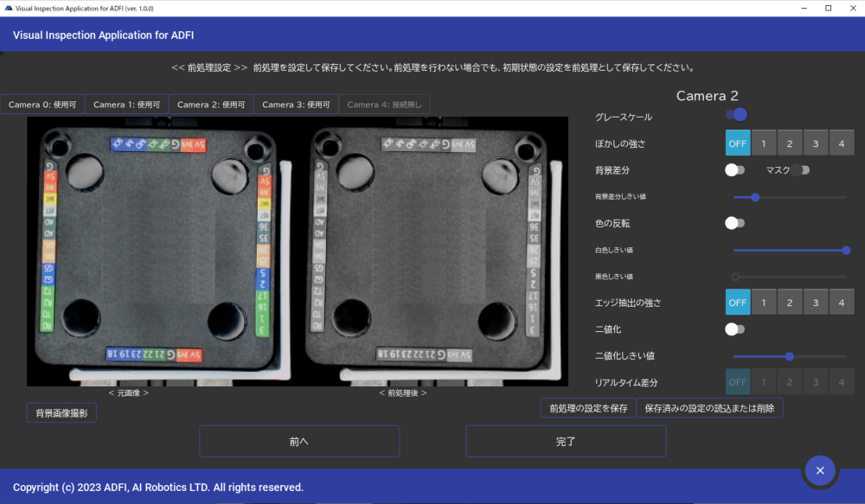Set エッジ抽出の強さ to level 3
This screenshot has height=504, width=865.
pos(816,303)
